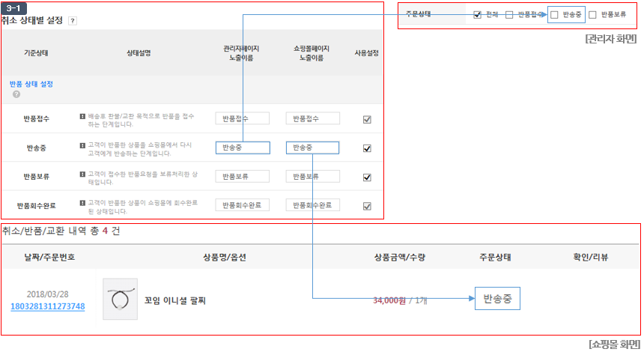Viewport: 644px width, 352px height.
Task: Edit 반송중 admin page display name field
Action: 243,148
